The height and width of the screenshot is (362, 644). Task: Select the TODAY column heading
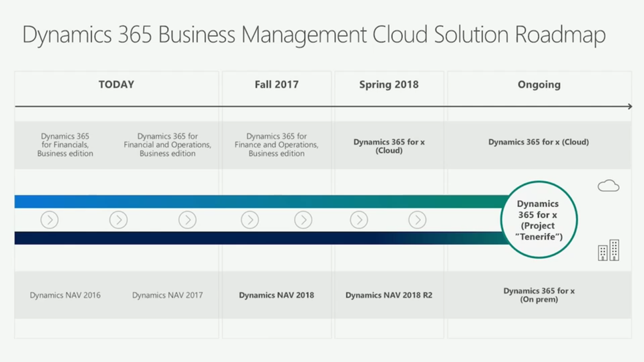pyautogui.click(x=116, y=84)
